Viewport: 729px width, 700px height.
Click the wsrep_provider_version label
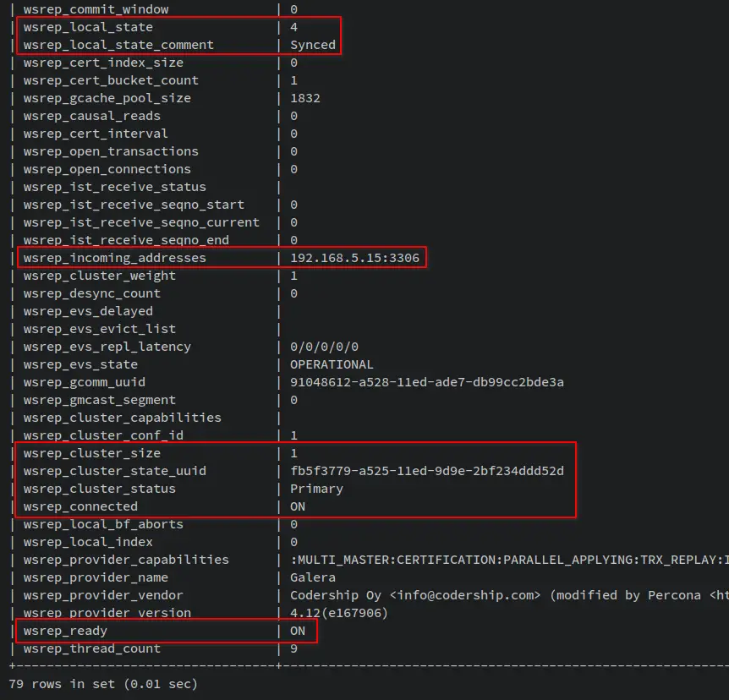pyautogui.click(x=107, y=613)
